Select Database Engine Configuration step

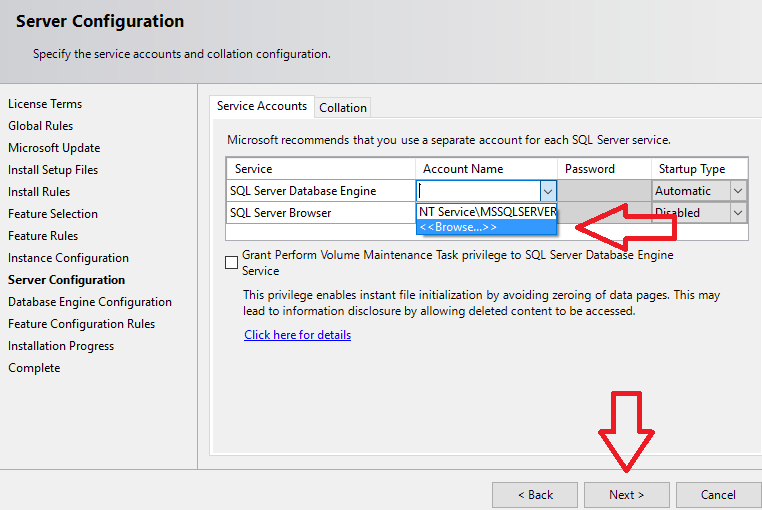[90, 302]
